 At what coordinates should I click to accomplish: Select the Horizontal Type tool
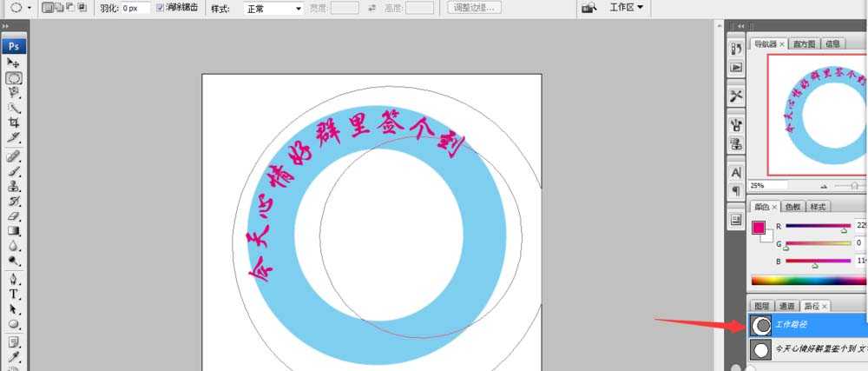point(14,294)
